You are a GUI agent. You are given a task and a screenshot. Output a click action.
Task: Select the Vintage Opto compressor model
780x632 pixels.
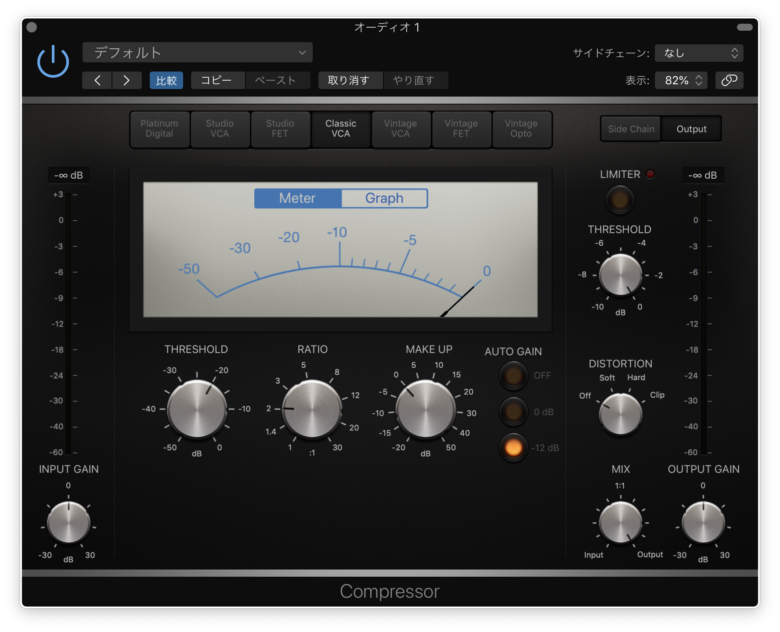(521, 129)
